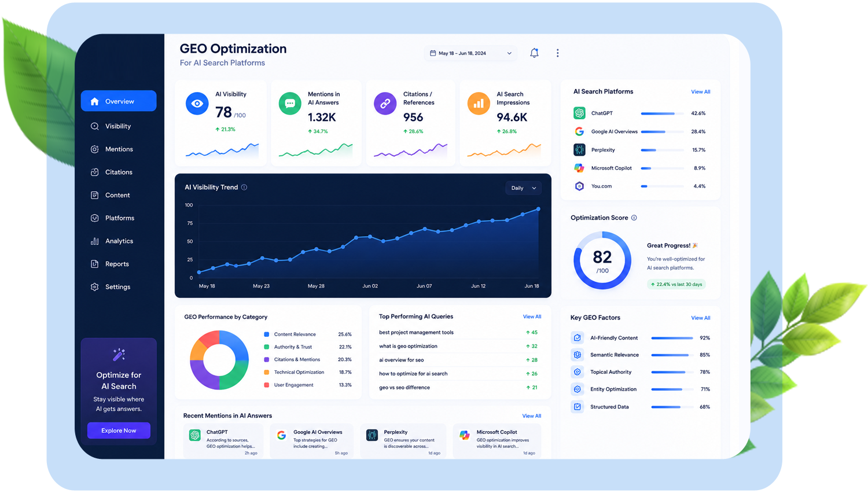This screenshot has height=493, width=868.
Task: Click the Overview home icon
Action: [95, 101]
